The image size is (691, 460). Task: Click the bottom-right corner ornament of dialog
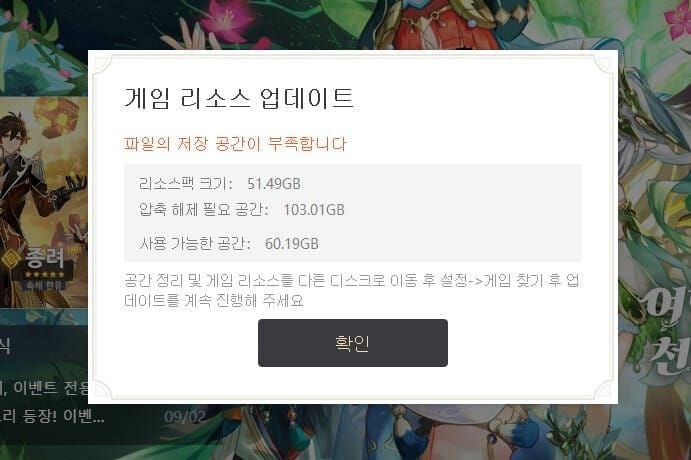click(x=603, y=389)
